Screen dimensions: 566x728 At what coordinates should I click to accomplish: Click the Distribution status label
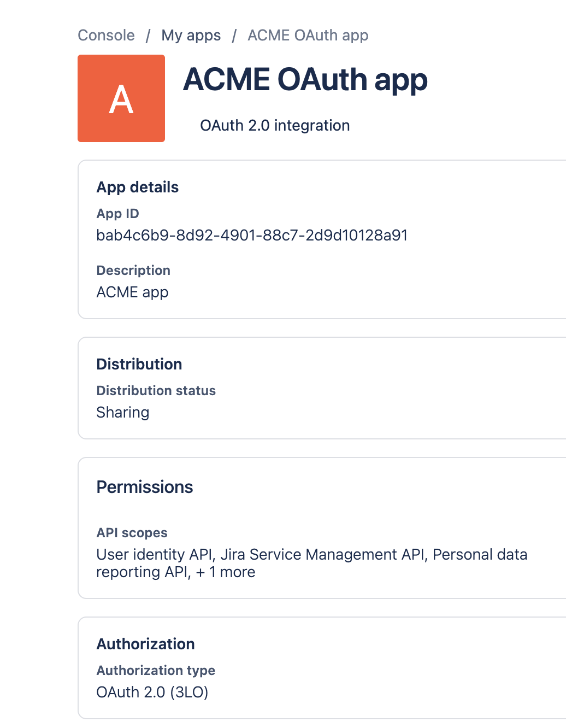[156, 391]
